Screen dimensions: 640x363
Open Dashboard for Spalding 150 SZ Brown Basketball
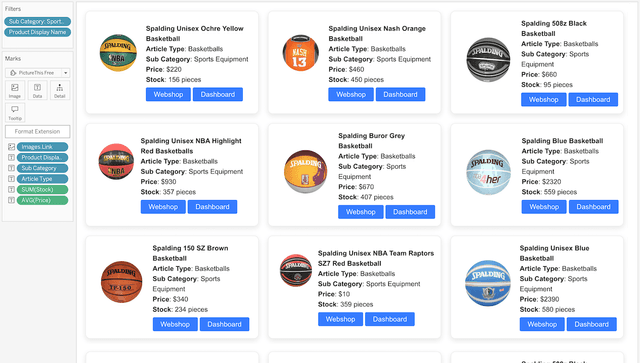pos(224,324)
